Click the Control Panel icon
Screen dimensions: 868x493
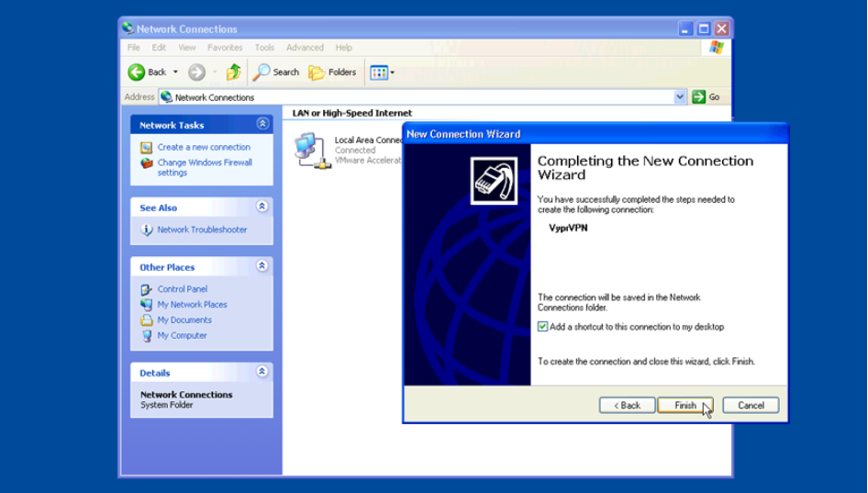click(x=146, y=289)
